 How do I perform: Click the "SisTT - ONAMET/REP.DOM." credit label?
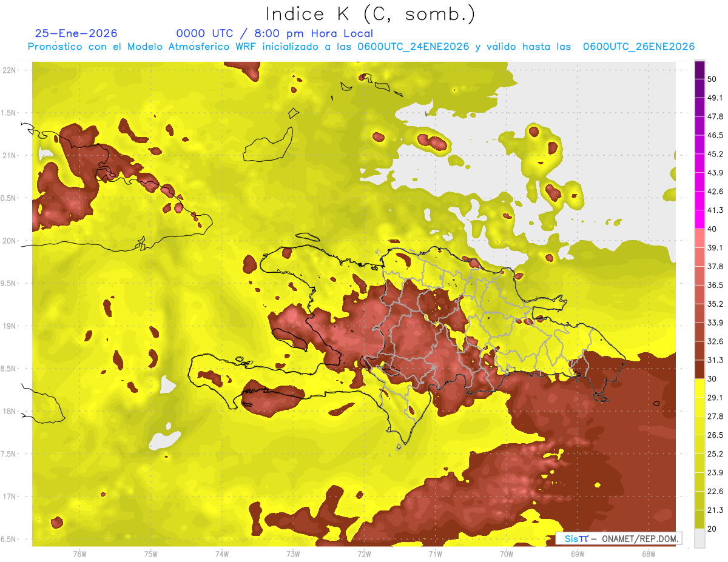click(x=619, y=538)
